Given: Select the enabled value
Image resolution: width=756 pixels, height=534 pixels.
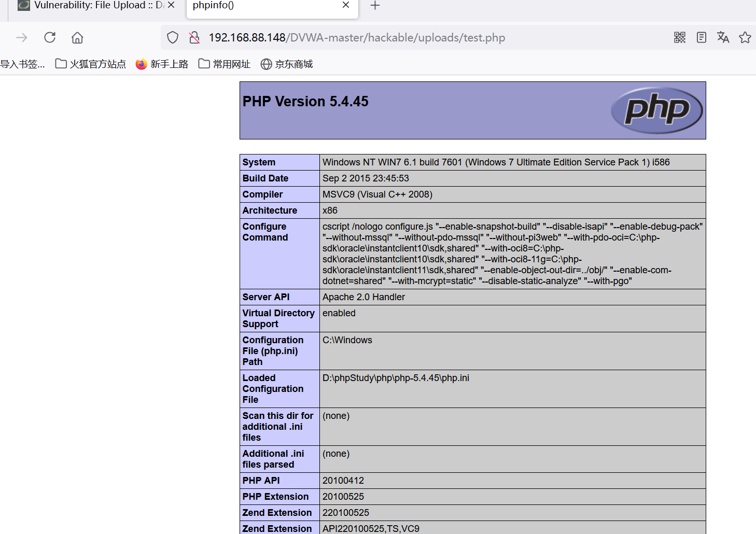Looking at the screenshot, I should point(339,313).
